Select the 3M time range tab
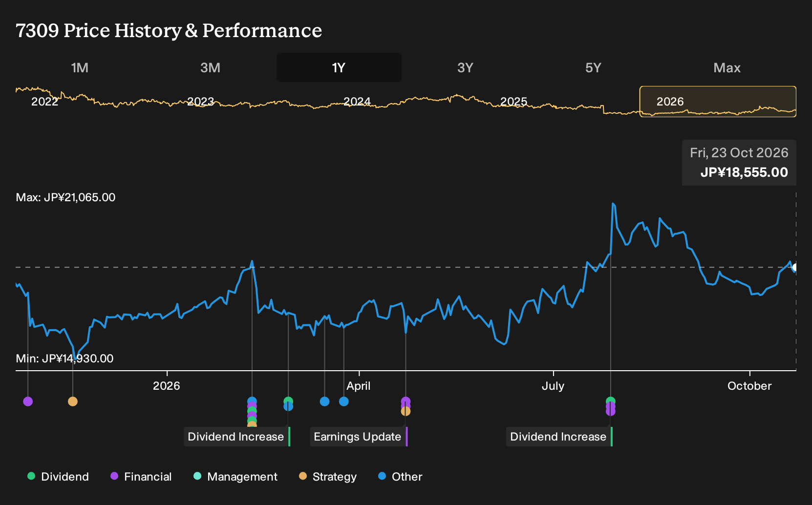 pyautogui.click(x=210, y=68)
